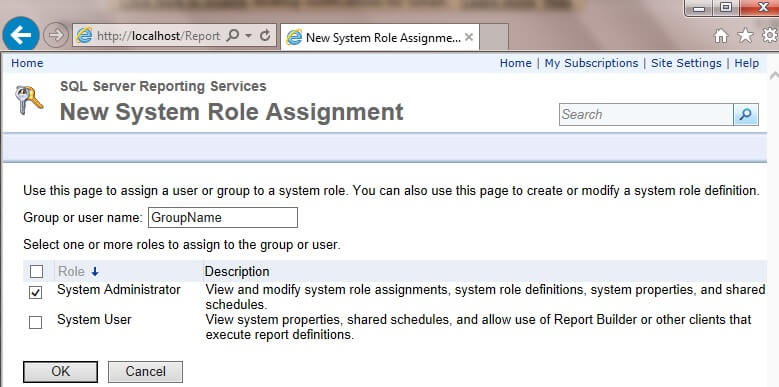The height and width of the screenshot is (387, 779).
Task: Click the page scrollbar up arrow
Action: point(774,76)
